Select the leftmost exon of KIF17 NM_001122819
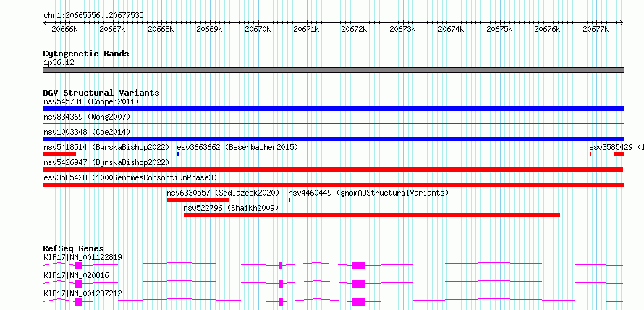Screen dimensions: 644x310 (x=78, y=266)
